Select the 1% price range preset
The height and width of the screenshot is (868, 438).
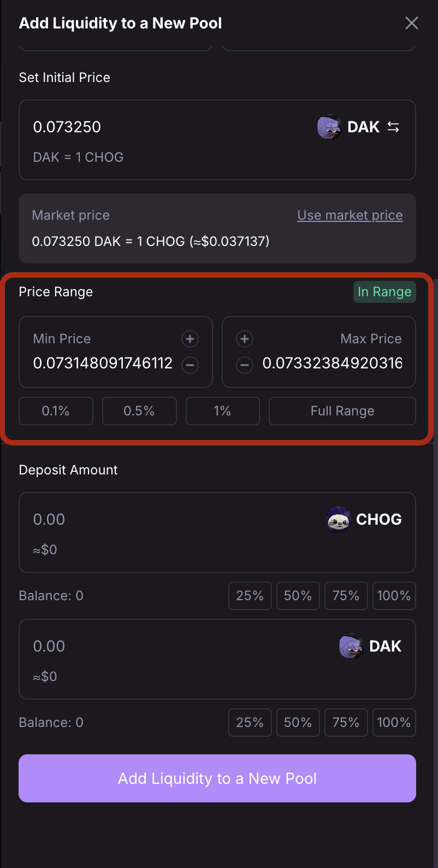(x=222, y=411)
